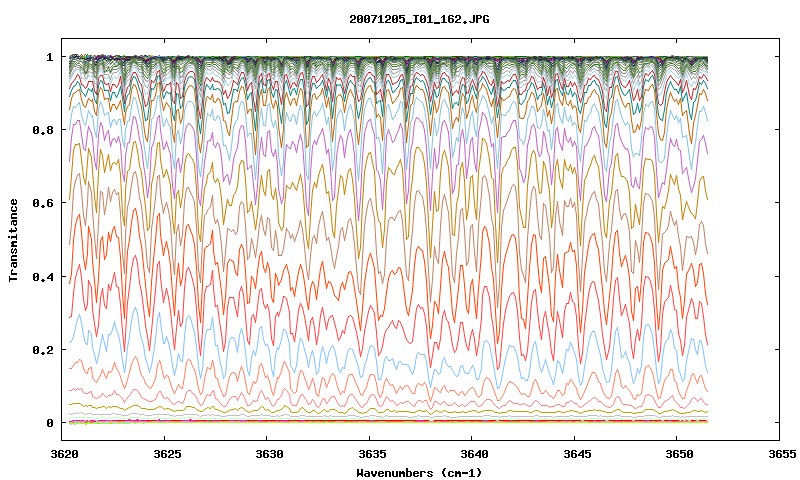
Task: Click the y-axis tick label 0.2
Action: point(43,350)
